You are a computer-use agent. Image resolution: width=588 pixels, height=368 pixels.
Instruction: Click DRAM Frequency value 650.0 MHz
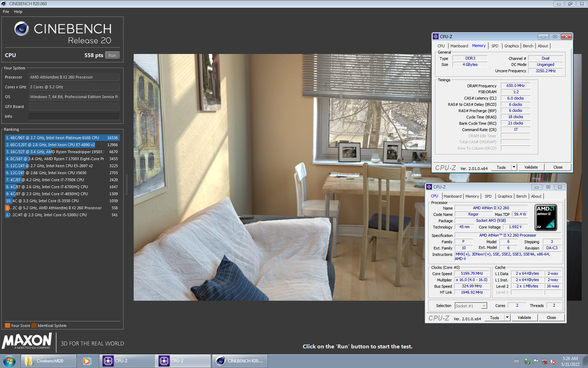click(516, 86)
